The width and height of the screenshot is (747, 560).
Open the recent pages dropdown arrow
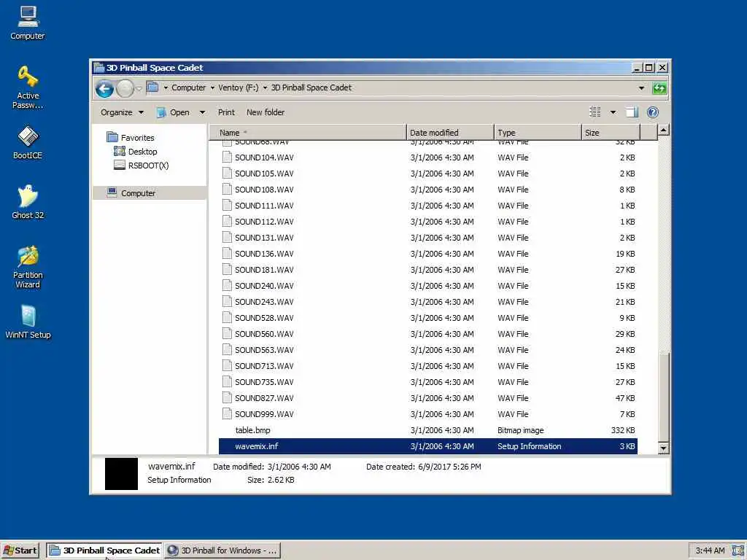tap(139, 88)
